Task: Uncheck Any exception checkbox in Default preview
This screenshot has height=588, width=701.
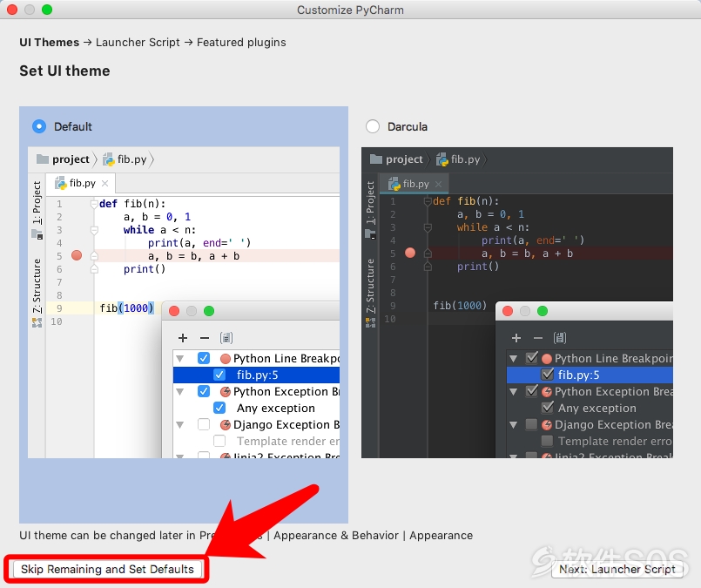Action: [x=219, y=408]
